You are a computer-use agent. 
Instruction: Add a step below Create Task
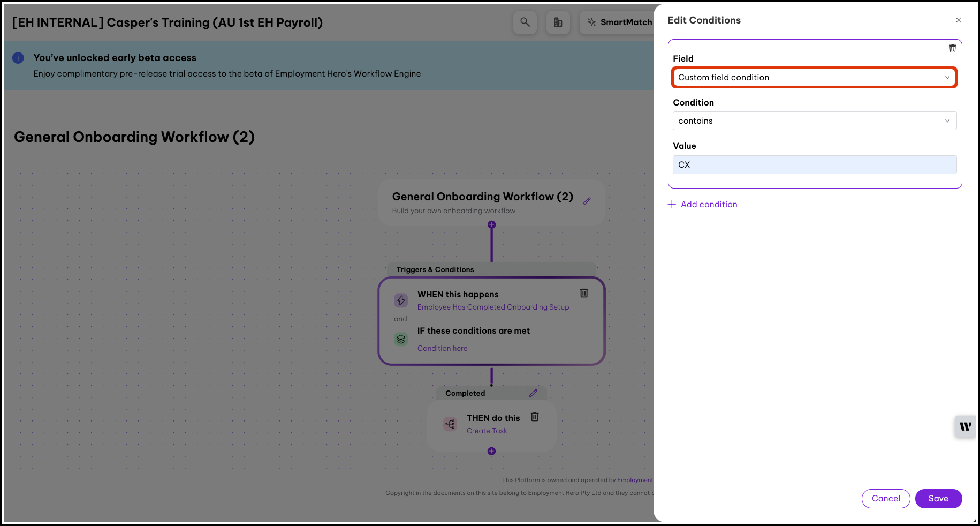pos(491,452)
